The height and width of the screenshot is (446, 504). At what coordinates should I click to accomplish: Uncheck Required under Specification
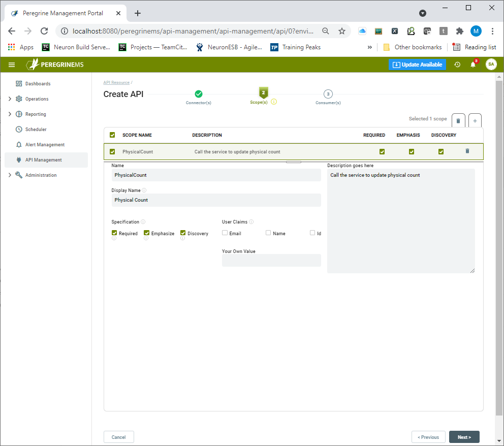click(114, 233)
